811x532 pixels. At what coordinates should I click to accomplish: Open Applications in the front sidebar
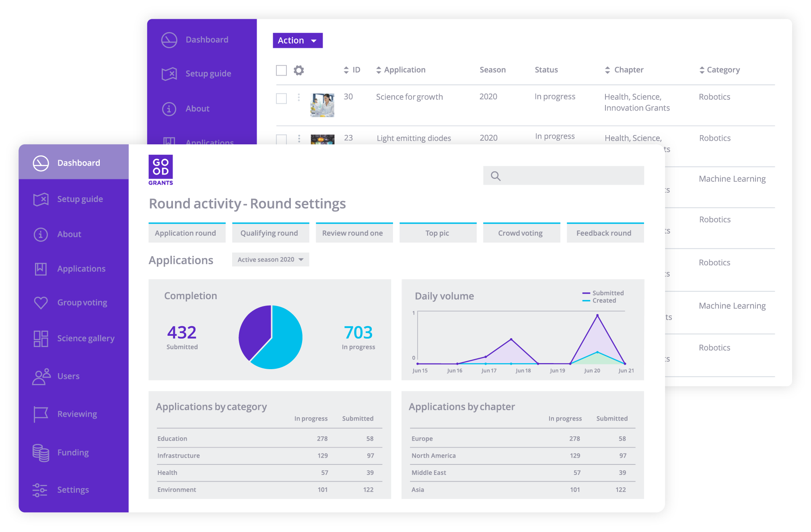81,269
